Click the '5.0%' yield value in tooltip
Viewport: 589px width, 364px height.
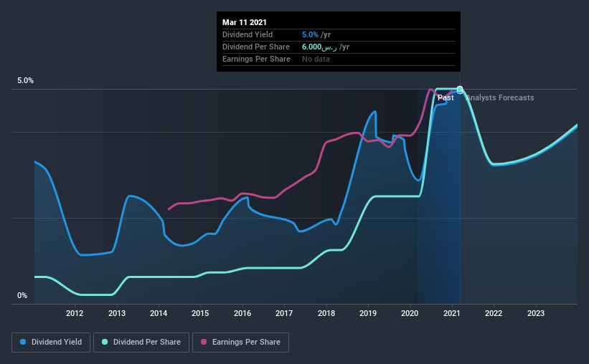tap(310, 34)
